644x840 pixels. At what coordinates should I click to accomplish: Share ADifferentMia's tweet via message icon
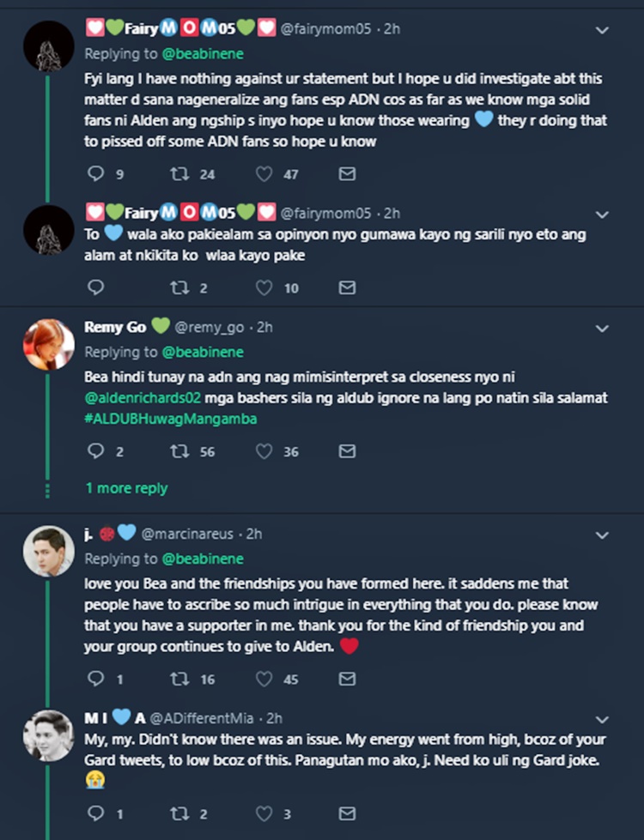pos(347,813)
